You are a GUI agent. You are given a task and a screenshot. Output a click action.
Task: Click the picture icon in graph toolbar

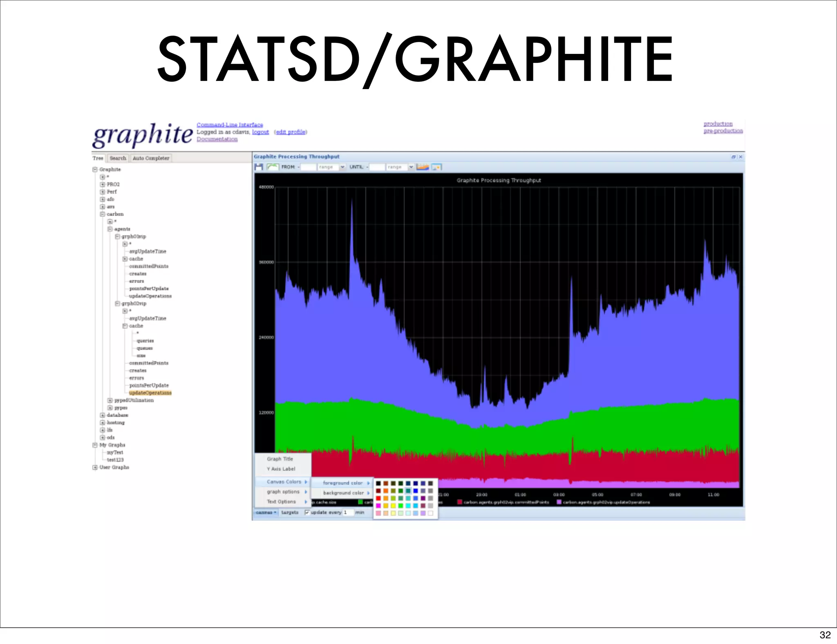[x=436, y=167]
